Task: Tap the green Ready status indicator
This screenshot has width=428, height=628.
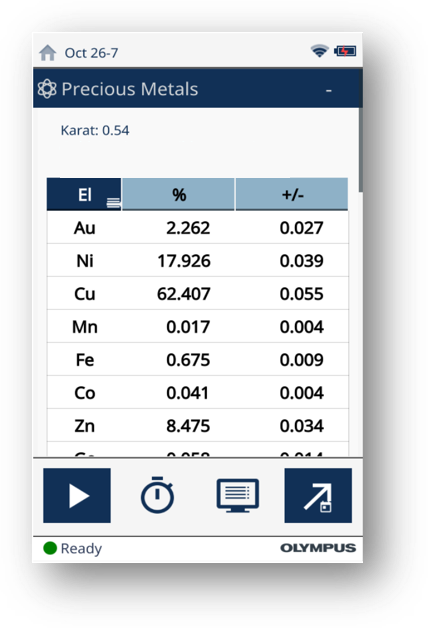Action: coord(50,548)
